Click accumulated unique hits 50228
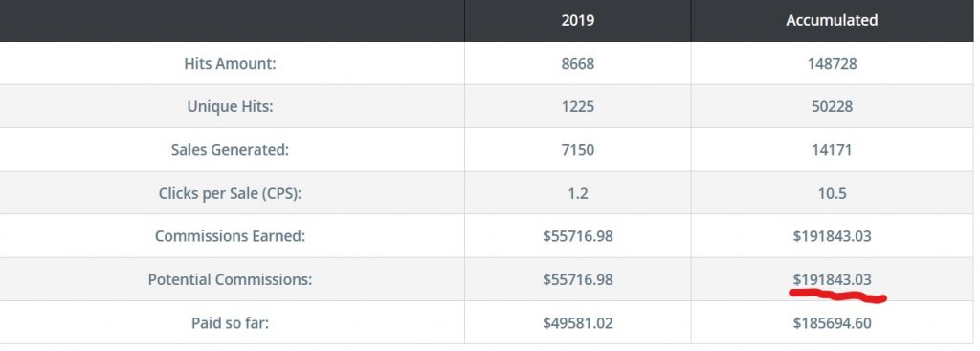The image size is (980, 351). click(832, 107)
